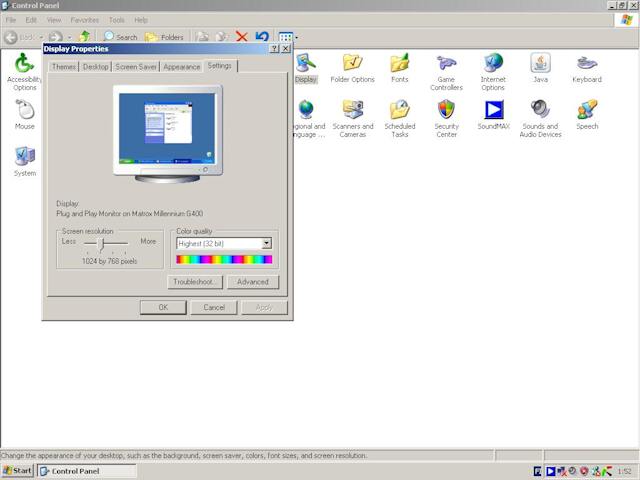The height and width of the screenshot is (480, 640).
Task: Open Sounds and Audio Devices icon
Action: [540, 119]
